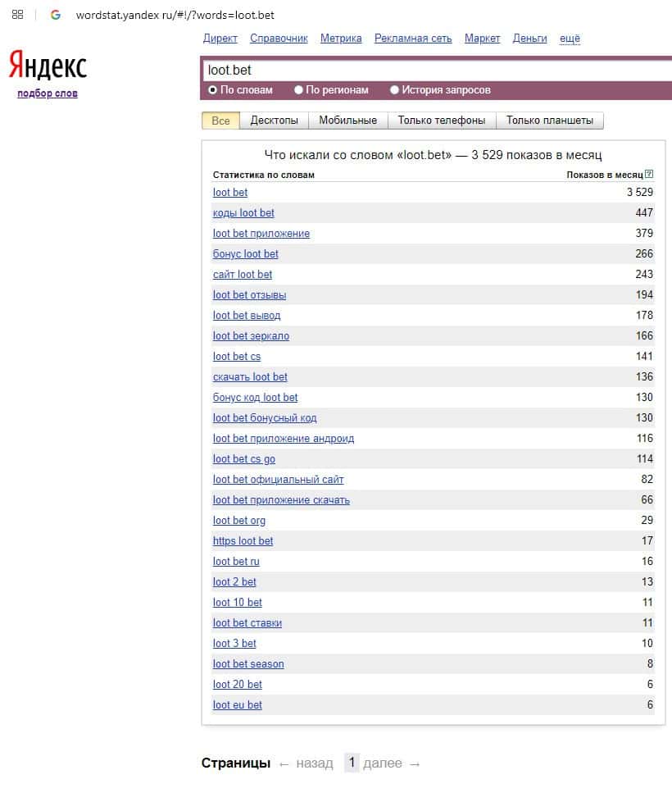Click the Google icon in address bar

coord(56,15)
